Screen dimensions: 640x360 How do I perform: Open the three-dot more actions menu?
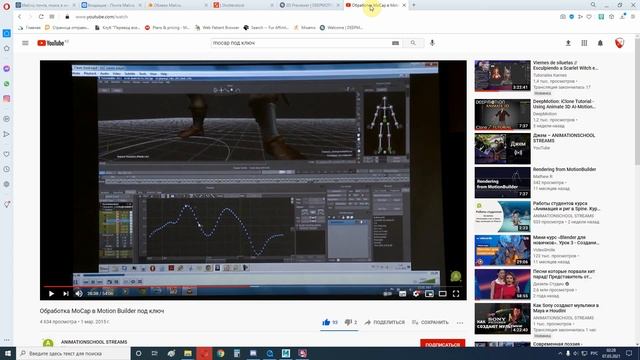coord(460,322)
